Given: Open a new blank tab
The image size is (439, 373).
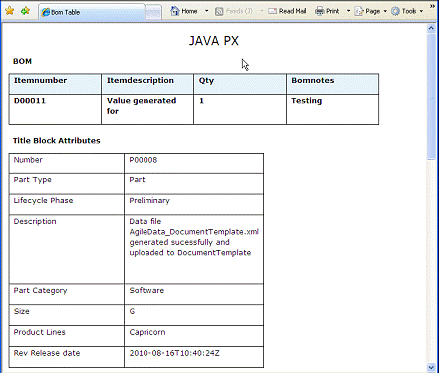Looking at the screenshot, I should pyautogui.click(x=153, y=12).
